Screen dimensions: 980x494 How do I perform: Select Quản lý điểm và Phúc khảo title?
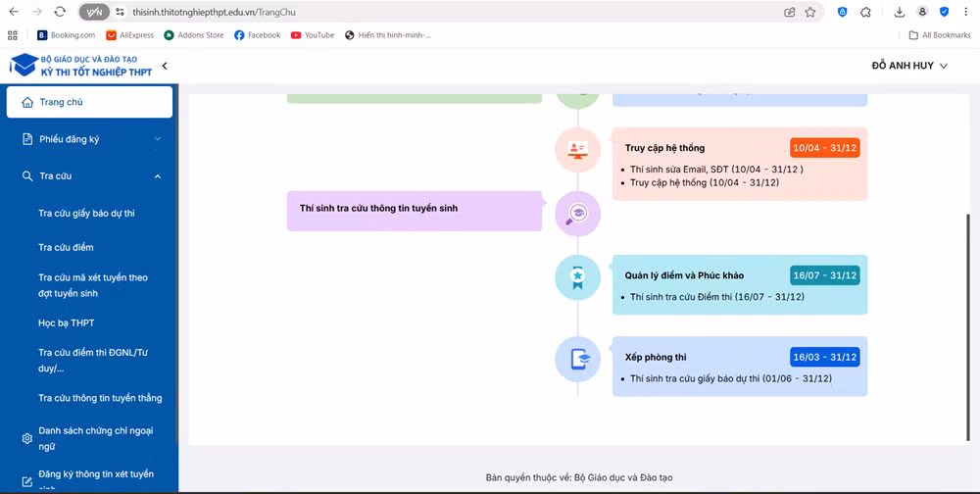tap(684, 275)
